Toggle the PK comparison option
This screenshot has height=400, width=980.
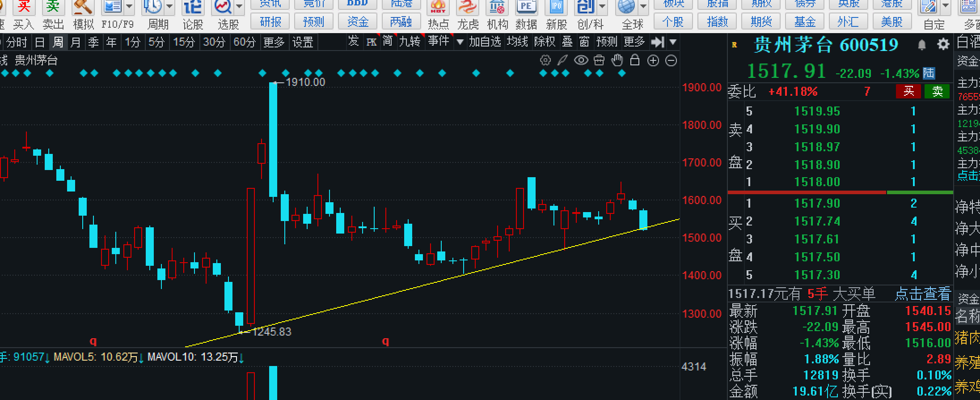[x=371, y=42]
